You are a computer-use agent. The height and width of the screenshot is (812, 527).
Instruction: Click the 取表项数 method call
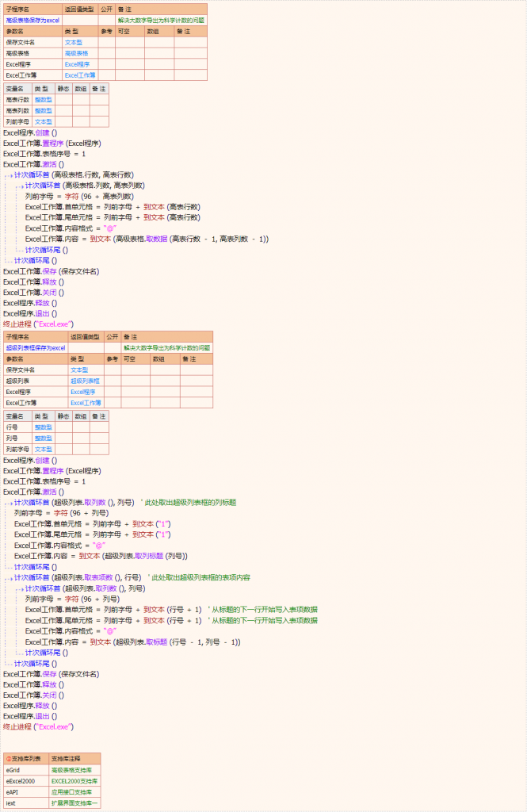tap(99, 577)
